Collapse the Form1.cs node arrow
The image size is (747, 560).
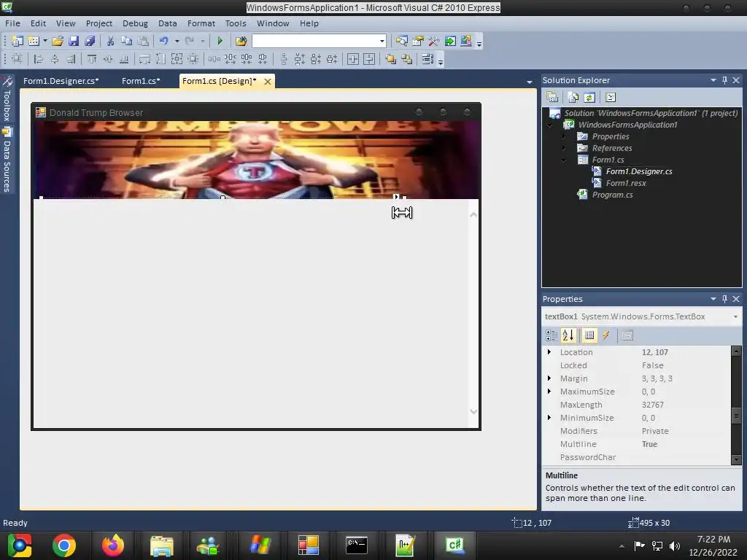(564, 160)
